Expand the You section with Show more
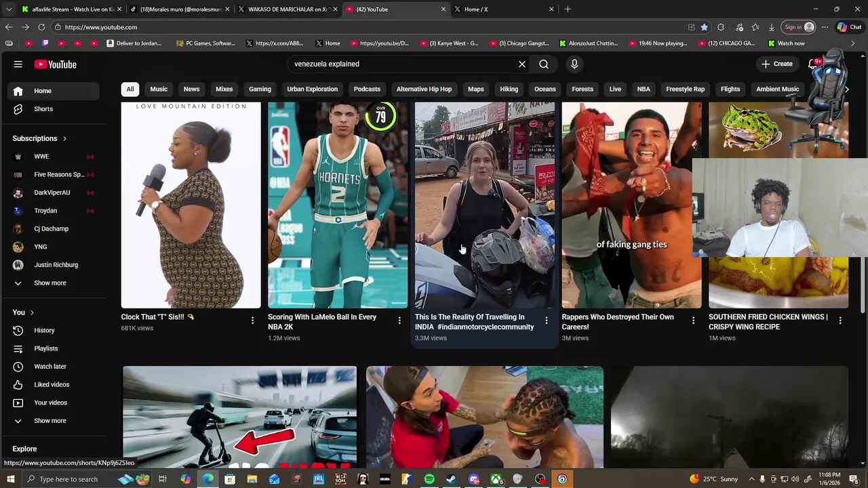The image size is (868, 488). point(54,421)
